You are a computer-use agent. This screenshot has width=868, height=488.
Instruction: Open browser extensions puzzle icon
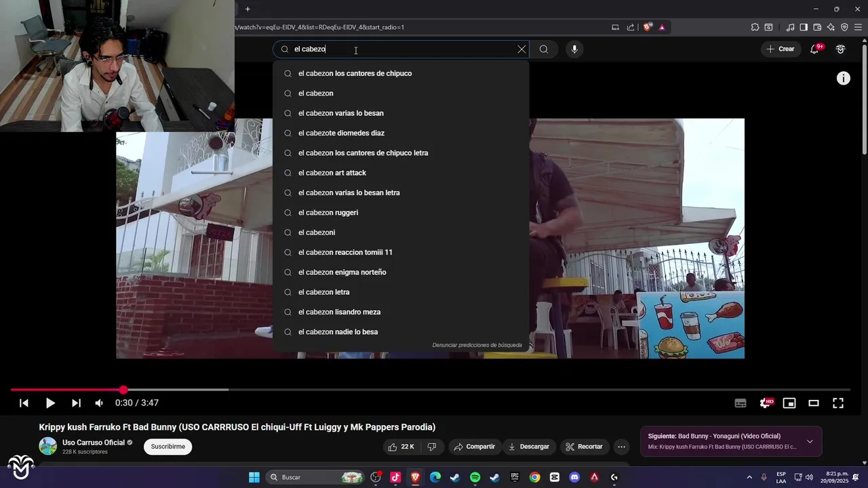coord(755,27)
